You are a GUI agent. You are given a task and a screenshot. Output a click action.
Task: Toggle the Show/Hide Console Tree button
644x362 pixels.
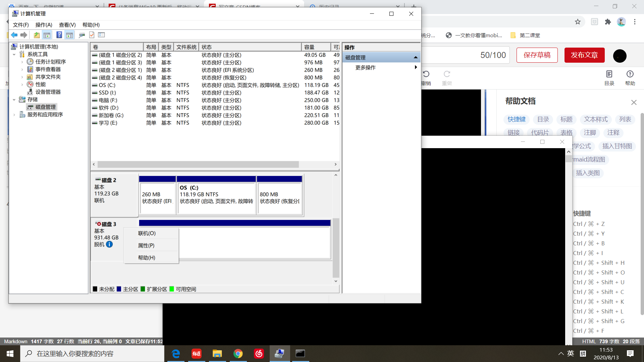[47, 35]
